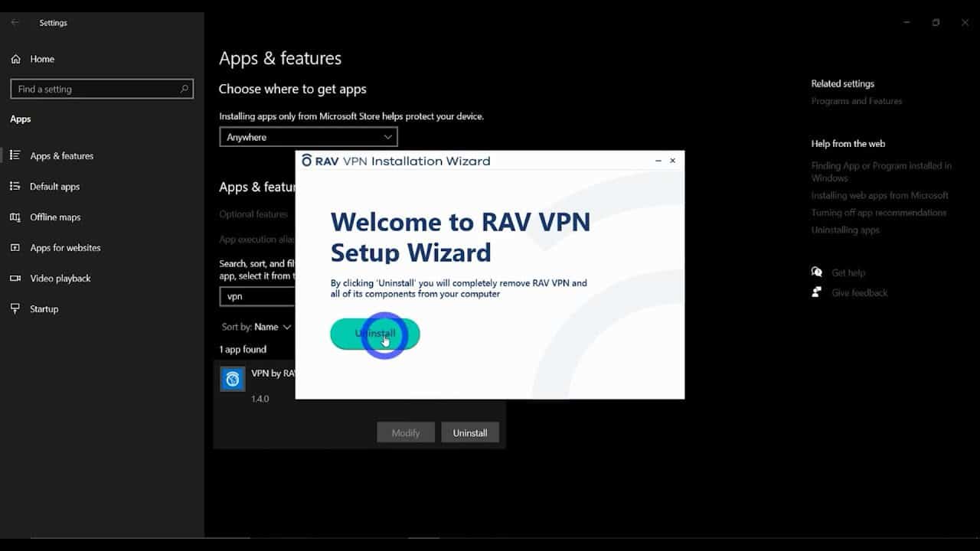This screenshot has height=551, width=980.
Task: Open Finding App or Program installed help link
Action: tap(881, 171)
